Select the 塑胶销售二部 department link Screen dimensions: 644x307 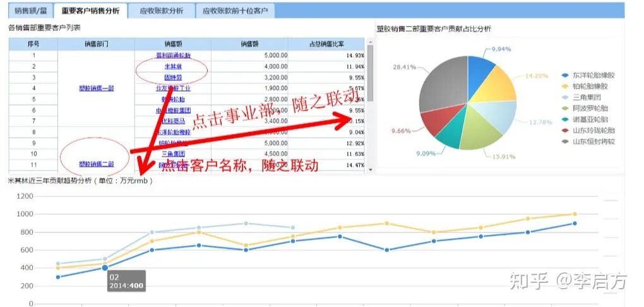pos(97,164)
